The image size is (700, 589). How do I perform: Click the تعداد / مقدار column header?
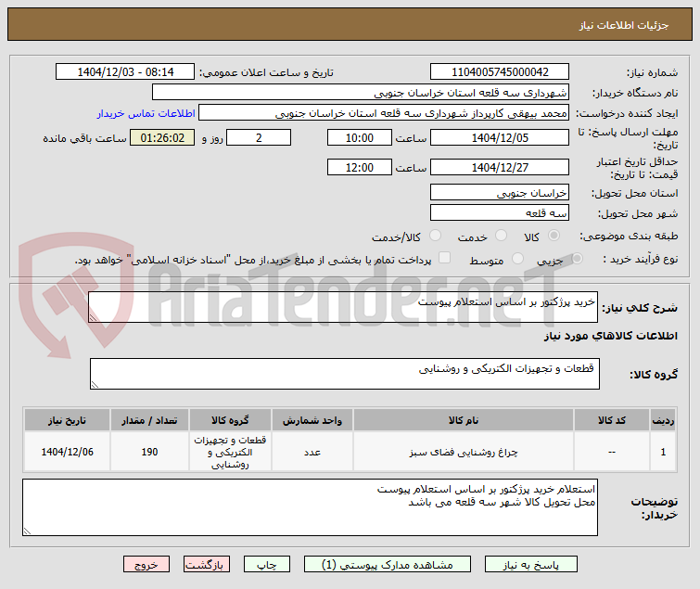[149, 420]
